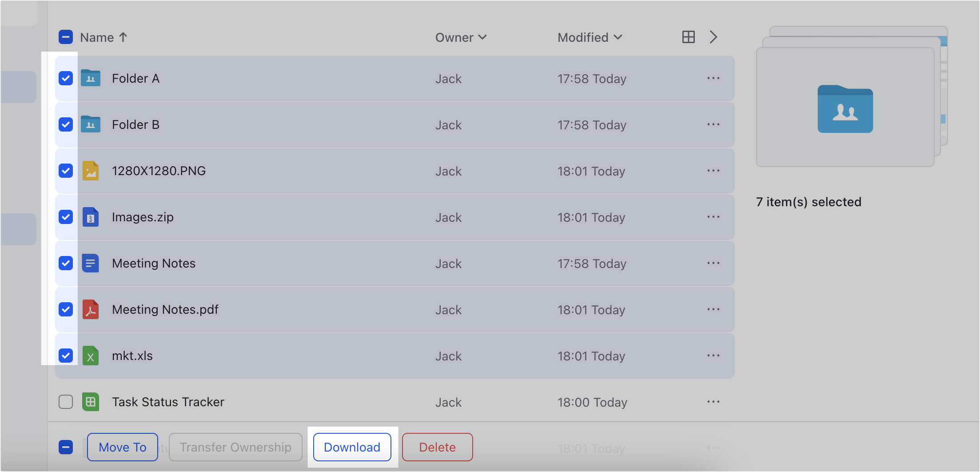Uncheck the Folder A checkbox
Viewport: 980px width, 472px height.
[x=65, y=78]
